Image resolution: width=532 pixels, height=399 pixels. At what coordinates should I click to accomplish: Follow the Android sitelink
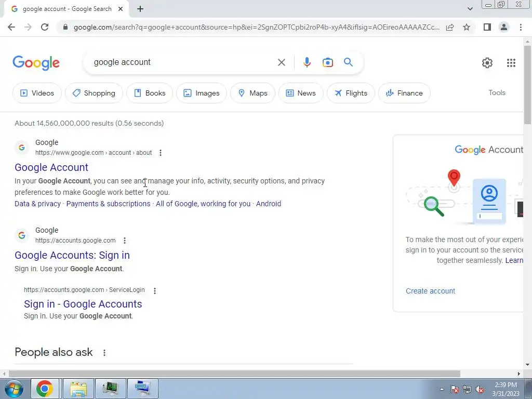269,204
